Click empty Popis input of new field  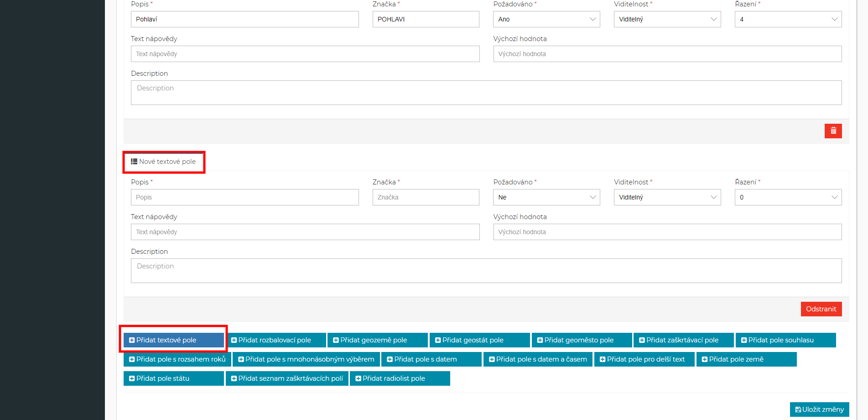245,197
